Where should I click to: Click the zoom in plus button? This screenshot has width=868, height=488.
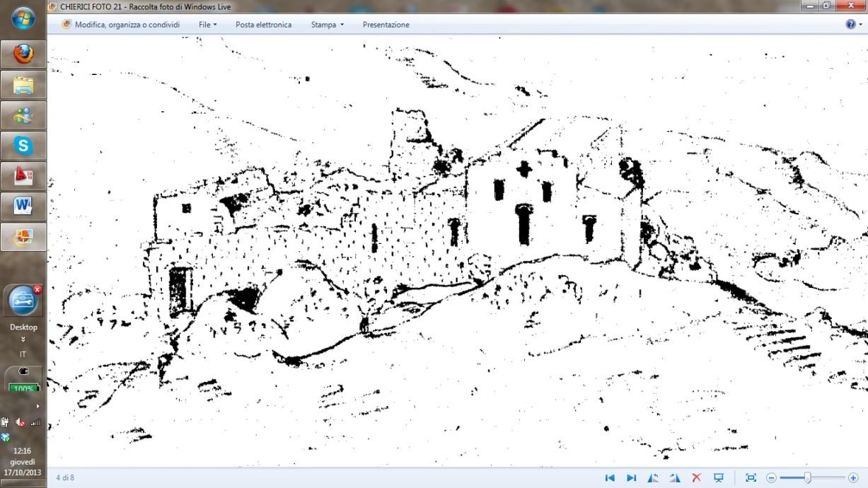pos(853,478)
